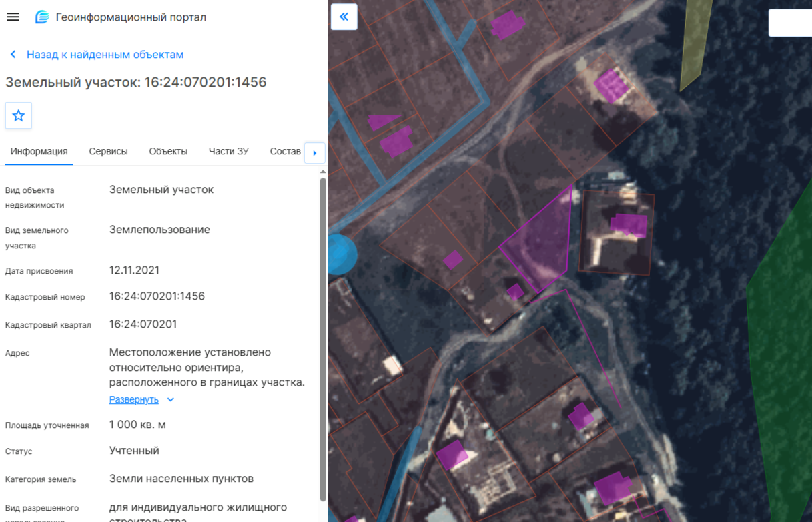Click the Категория земель label

(x=41, y=479)
